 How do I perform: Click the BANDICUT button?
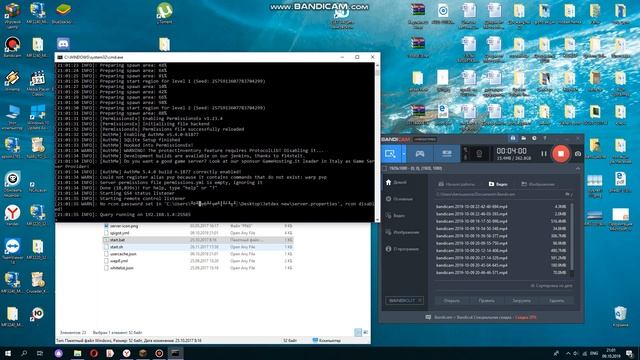404,300
